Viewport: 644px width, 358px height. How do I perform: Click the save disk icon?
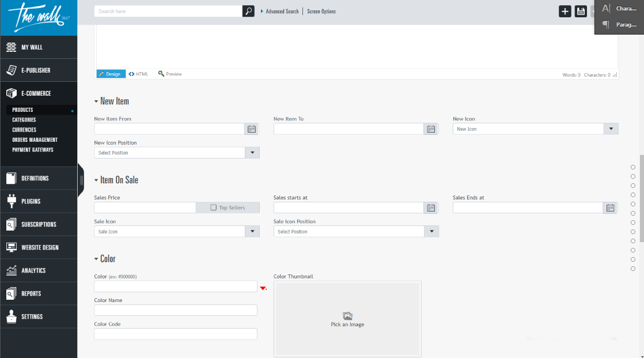[x=581, y=12]
